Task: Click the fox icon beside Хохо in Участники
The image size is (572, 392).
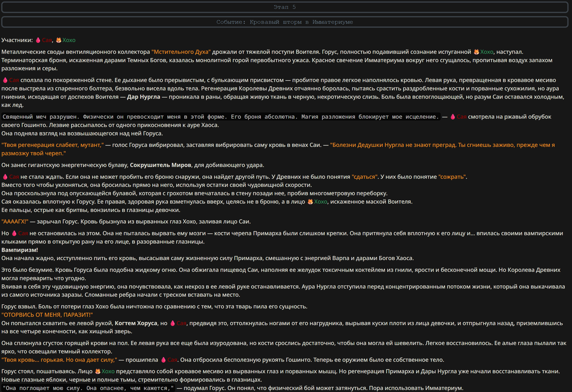Action: pos(59,40)
